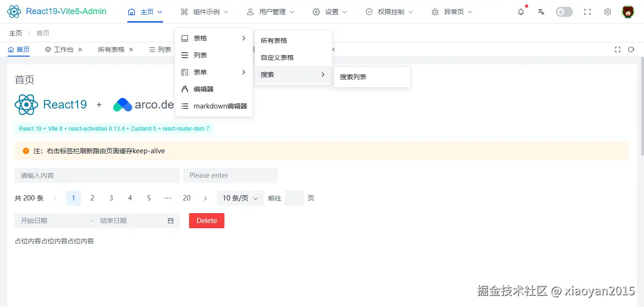Switch to the 首页 tab

19,50
